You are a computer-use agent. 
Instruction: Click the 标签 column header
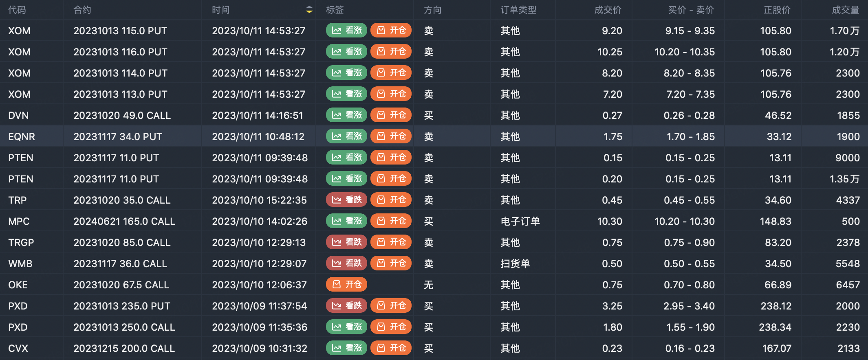click(x=335, y=10)
